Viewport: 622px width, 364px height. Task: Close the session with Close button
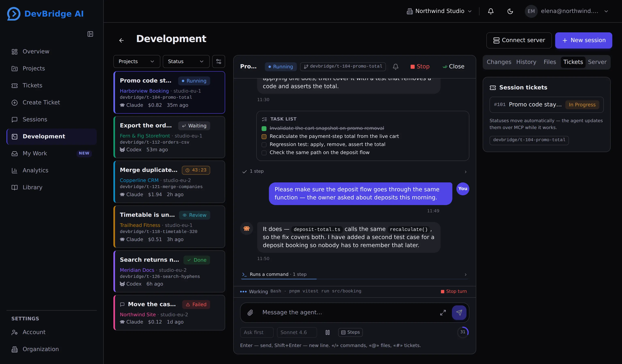click(453, 67)
